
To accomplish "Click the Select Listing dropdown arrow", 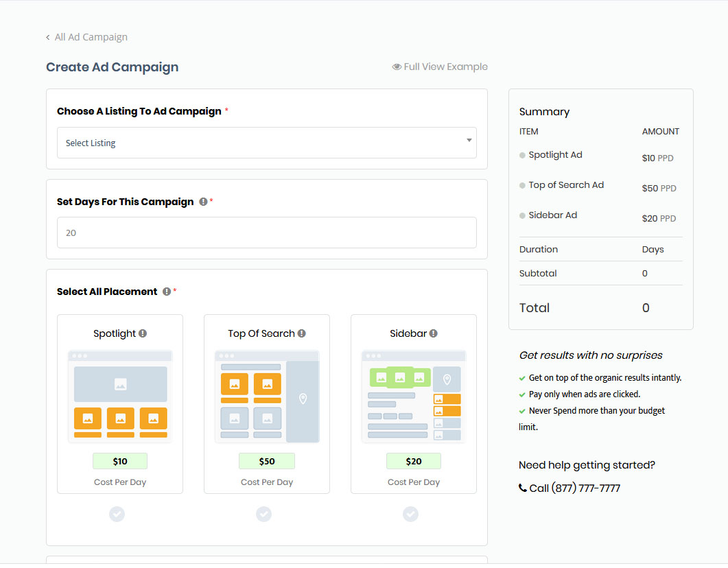I will pos(469,141).
